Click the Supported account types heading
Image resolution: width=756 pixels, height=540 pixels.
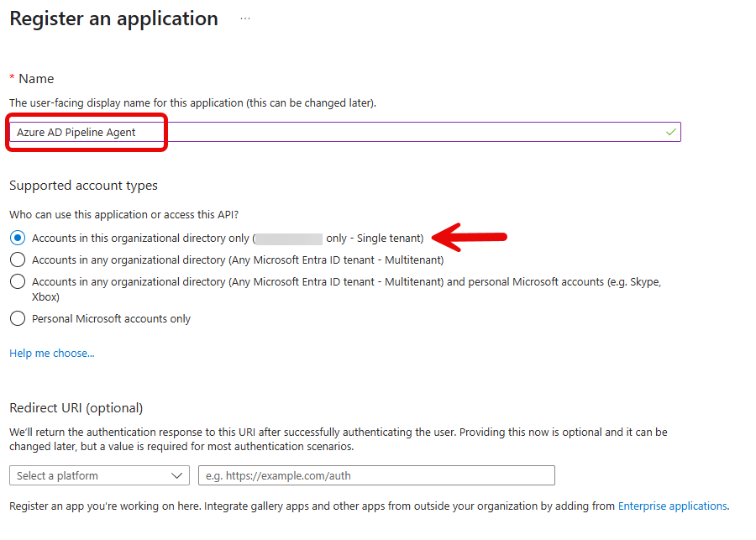pyautogui.click(x=83, y=186)
